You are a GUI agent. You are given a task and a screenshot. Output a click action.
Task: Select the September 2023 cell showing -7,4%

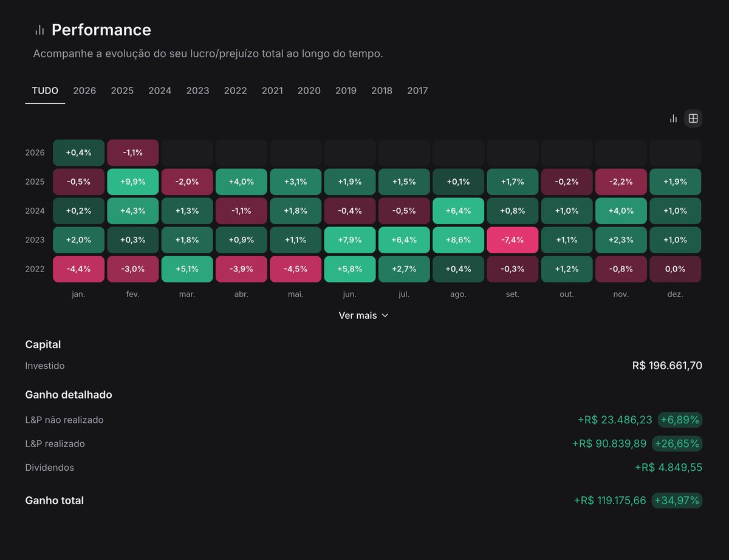[x=512, y=239]
